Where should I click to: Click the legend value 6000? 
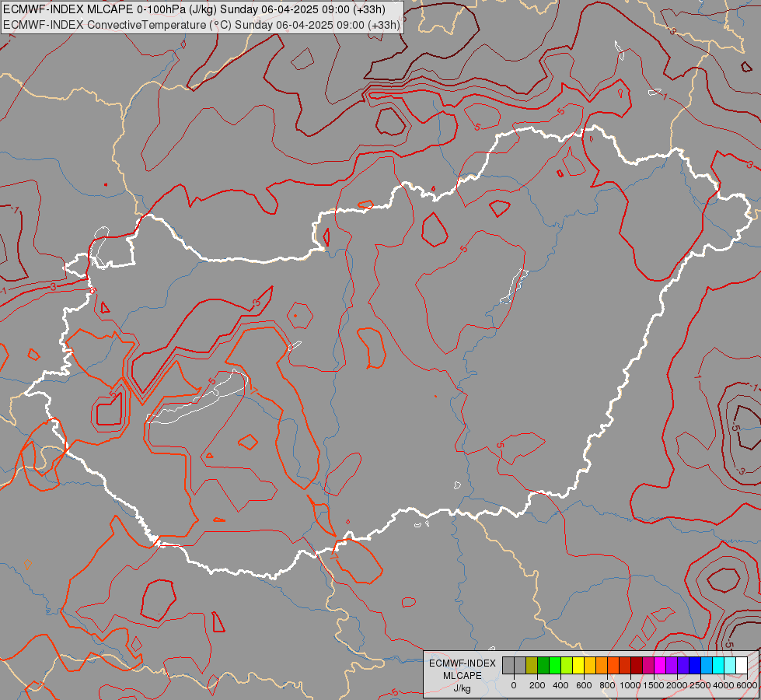pyautogui.click(x=747, y=685)
